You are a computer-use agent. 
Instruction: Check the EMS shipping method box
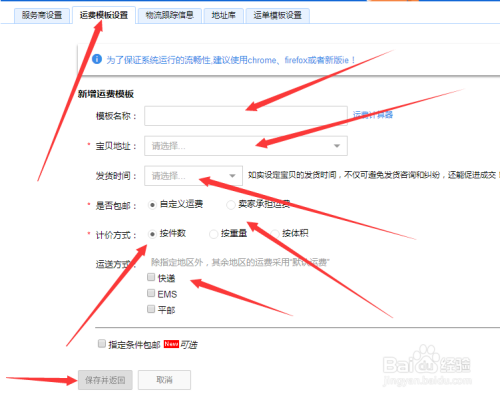[151, 293]
